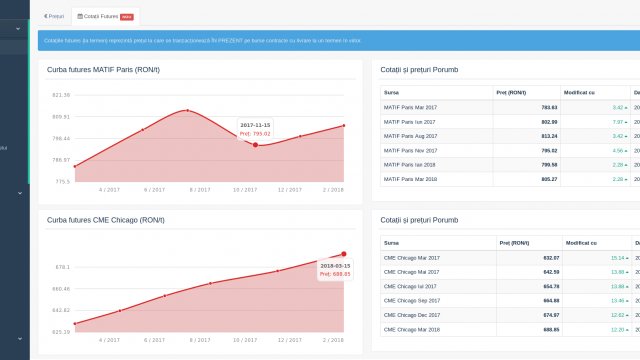Screen dimensions: 640x360
Task: Expand the top sidebar chevron menu
Action: 18,29
